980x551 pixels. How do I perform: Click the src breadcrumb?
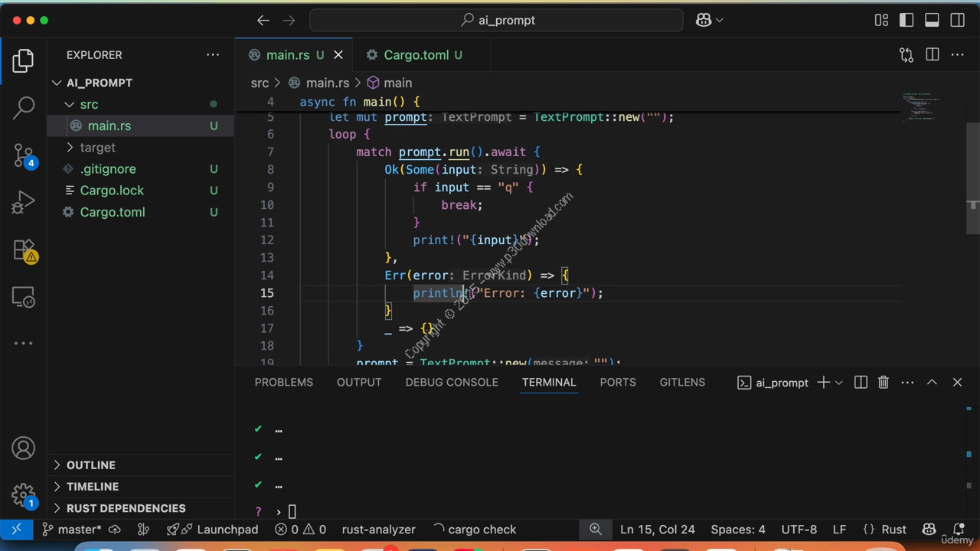tap(260, 83)
